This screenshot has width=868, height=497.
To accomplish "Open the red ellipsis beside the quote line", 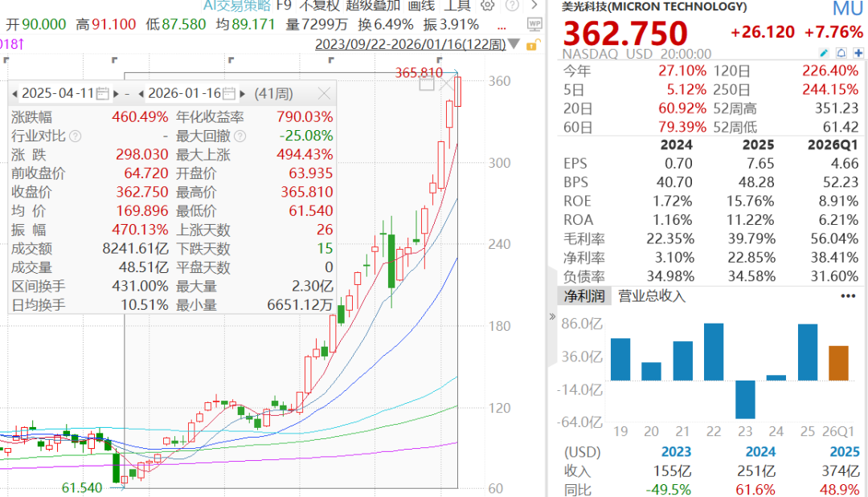I will 502,27.
